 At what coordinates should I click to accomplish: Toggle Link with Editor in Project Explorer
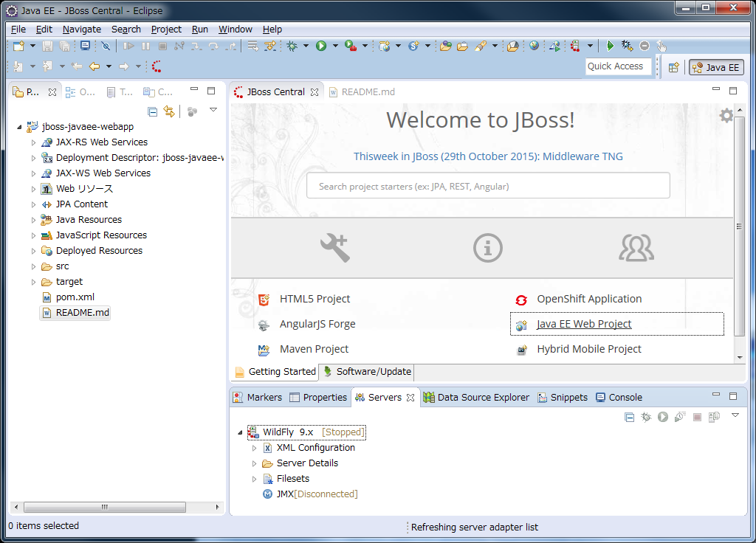[x=169, y=112]
